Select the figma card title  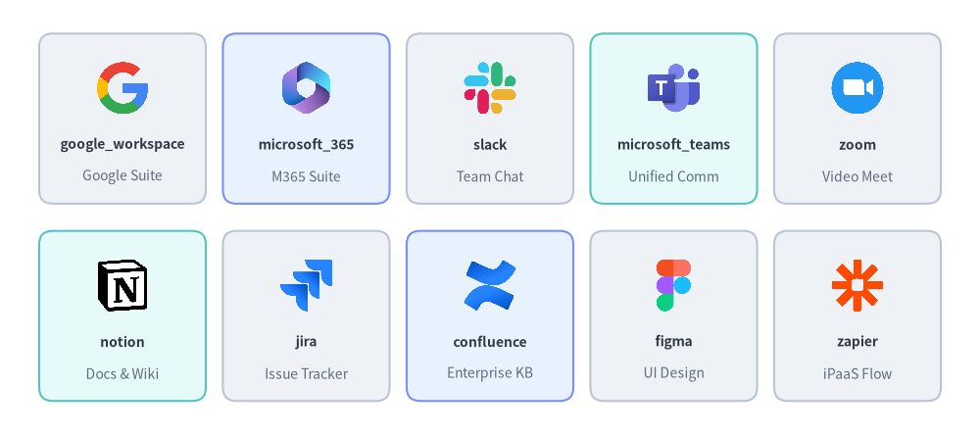pyautogui.click(x=674, y=342)
